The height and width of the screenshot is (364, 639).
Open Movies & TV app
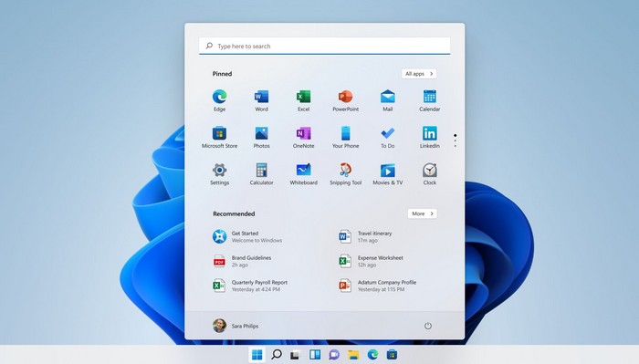(388, 174)
